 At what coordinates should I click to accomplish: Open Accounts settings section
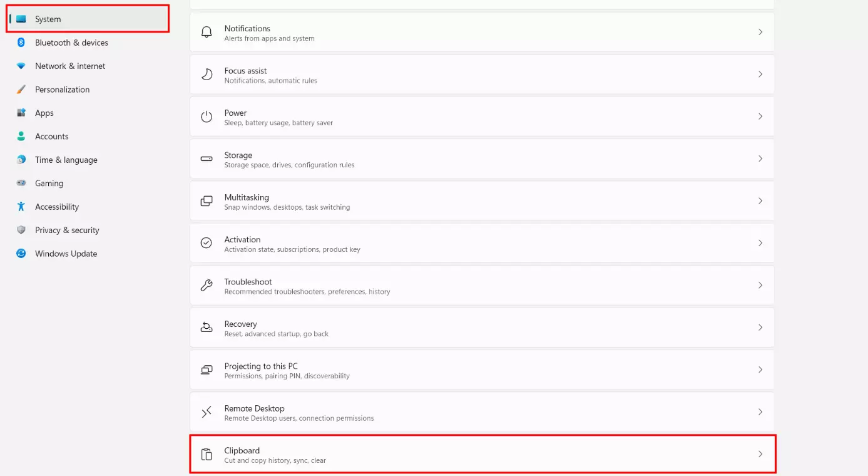point(51,137)
